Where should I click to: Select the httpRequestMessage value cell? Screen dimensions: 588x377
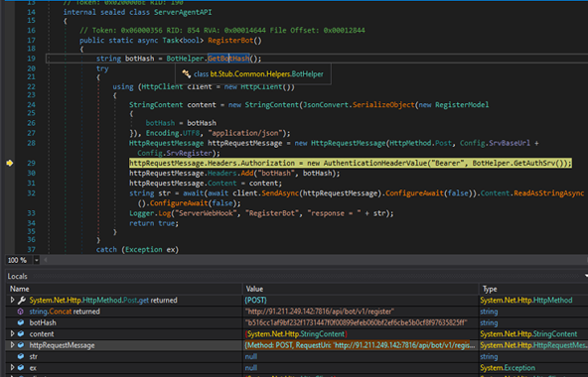(x=361, y=345)
